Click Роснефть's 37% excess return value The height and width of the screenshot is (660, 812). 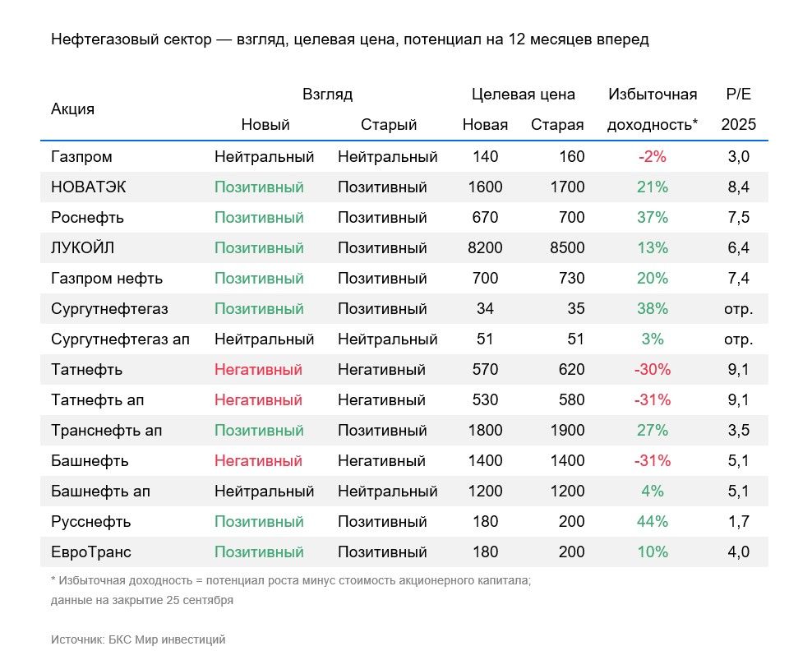652,218
